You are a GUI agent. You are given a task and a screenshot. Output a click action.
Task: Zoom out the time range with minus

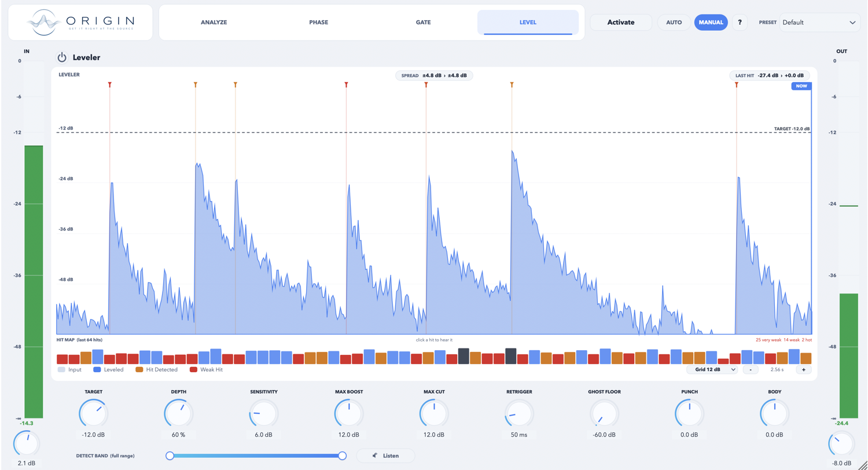(751, 369)
